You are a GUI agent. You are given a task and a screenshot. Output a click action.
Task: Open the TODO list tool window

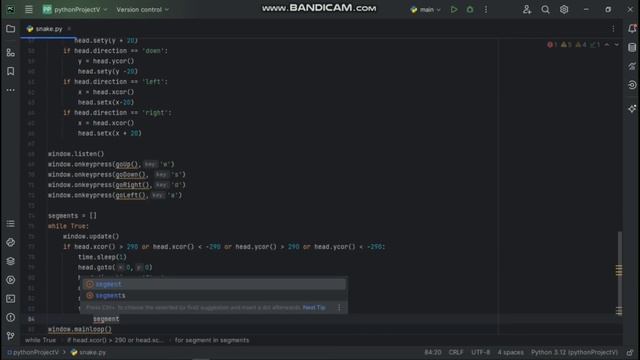pyautogui.click(x=11, y=224)
